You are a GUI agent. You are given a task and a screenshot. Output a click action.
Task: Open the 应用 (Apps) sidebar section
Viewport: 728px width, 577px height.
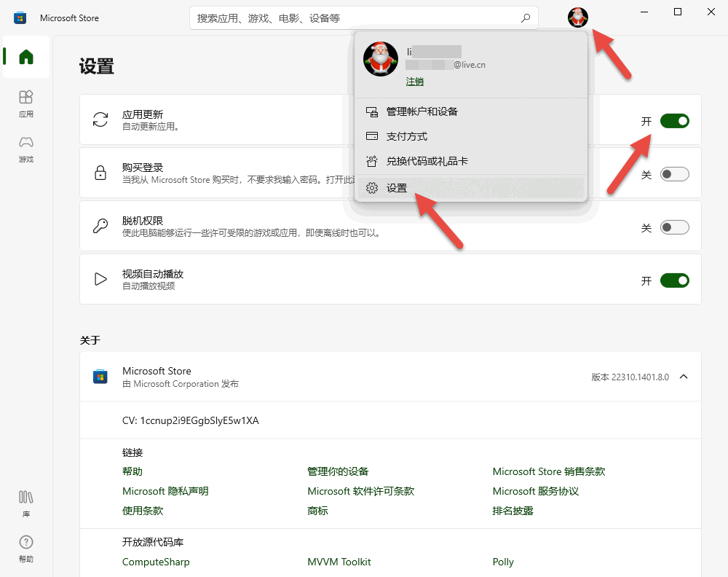26,103
